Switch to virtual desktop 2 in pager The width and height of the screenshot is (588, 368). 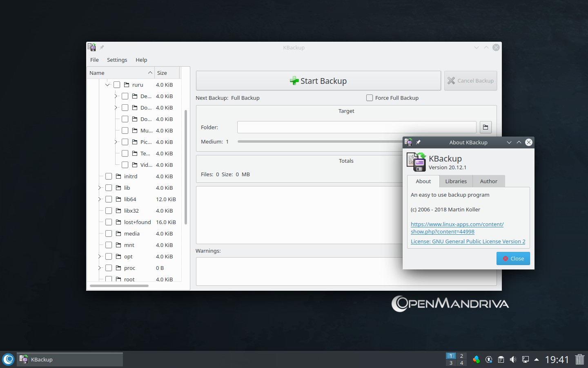click(461, 356)
